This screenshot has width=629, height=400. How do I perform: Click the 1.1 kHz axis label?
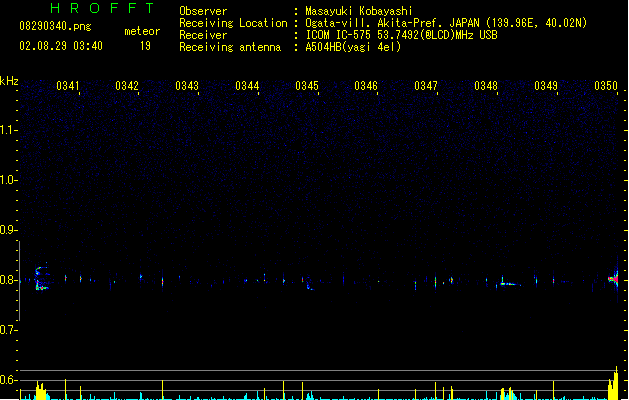[8, 130]
